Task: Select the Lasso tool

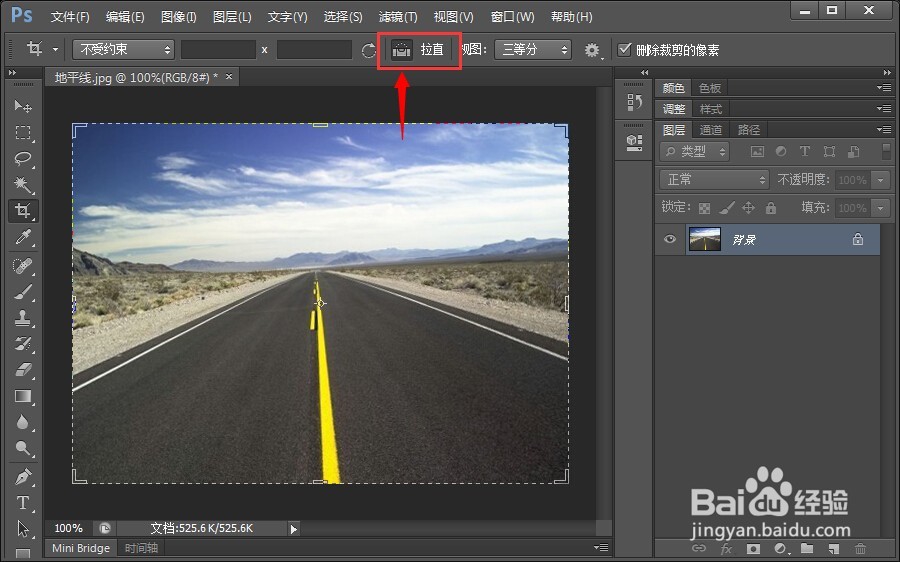Action: point(23,158)
